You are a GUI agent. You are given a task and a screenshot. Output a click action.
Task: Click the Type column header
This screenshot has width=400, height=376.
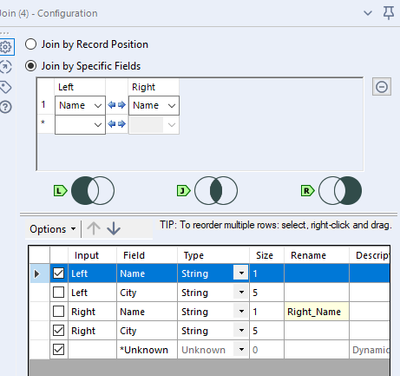click(213, 255)
